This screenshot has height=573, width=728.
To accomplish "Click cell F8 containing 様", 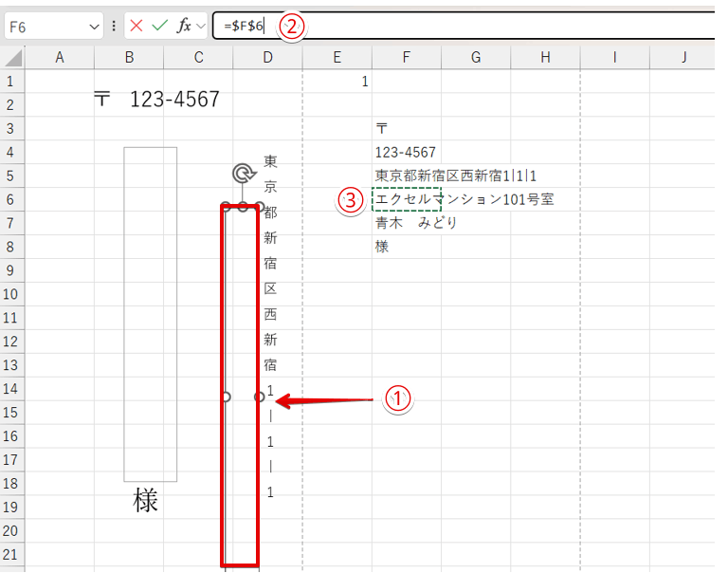I will pos(407,247).
